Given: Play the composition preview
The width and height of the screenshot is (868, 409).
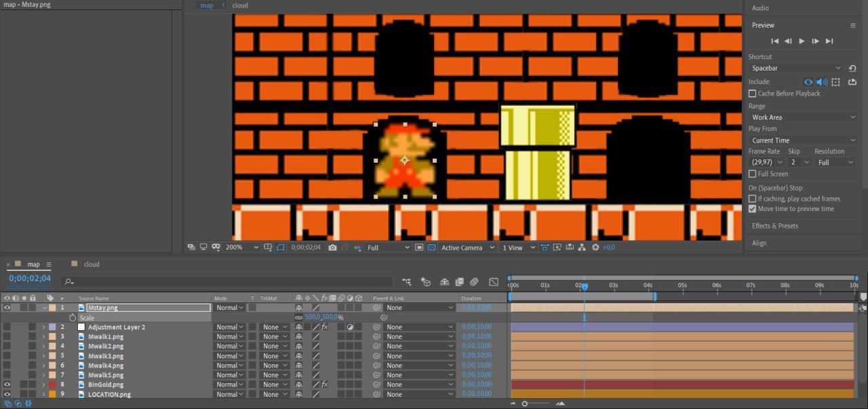Looking at the screenshot, I should (x=802, y=41).
